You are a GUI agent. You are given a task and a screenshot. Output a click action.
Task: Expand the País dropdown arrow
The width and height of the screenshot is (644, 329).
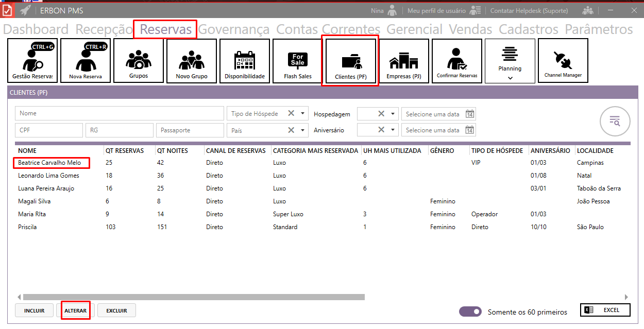(x=303, y=130)
